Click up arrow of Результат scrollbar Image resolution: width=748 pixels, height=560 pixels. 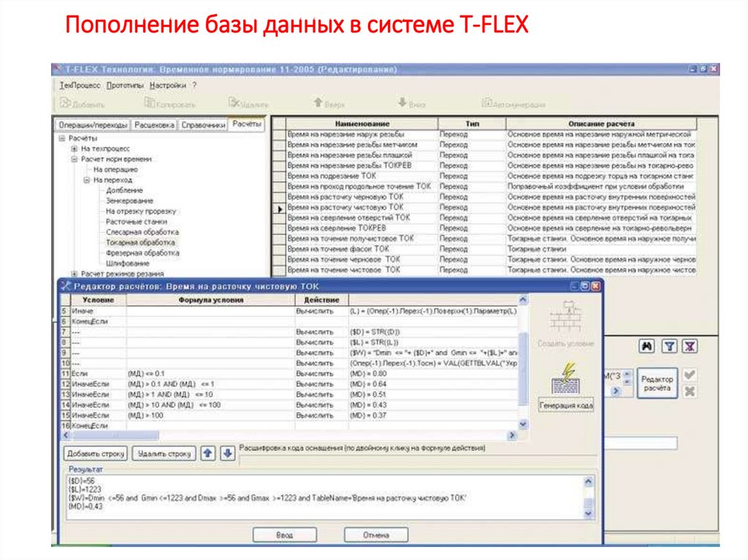click(589, 481)
